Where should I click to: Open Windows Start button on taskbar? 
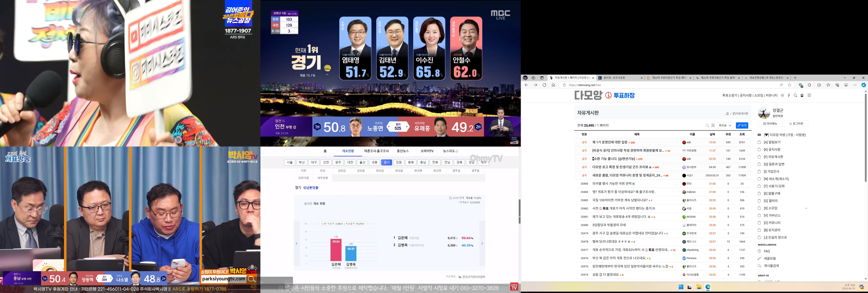point(681,287)
